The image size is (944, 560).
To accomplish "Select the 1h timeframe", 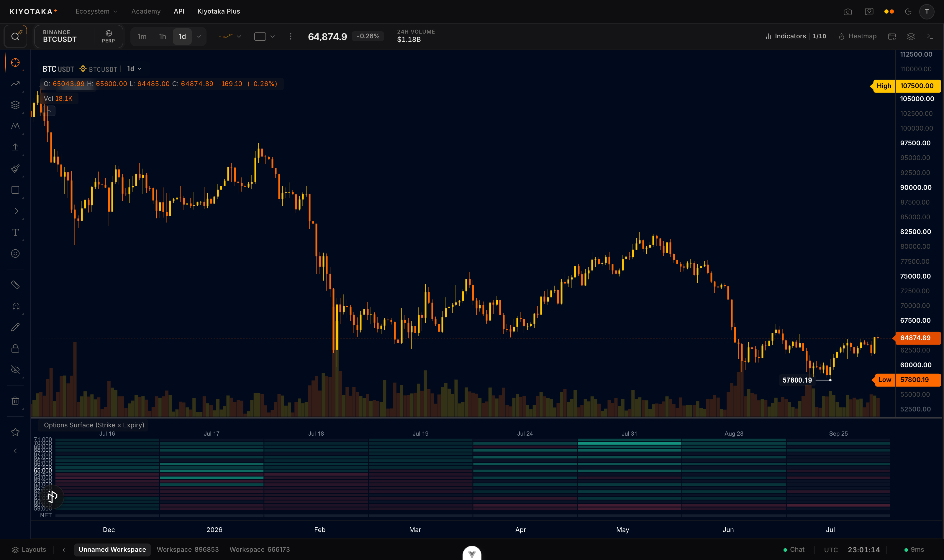I will pyautogui.click(x=162, y=37).
